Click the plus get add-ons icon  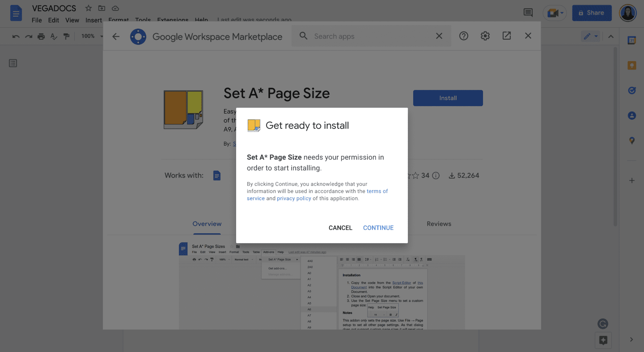[632, 180]
